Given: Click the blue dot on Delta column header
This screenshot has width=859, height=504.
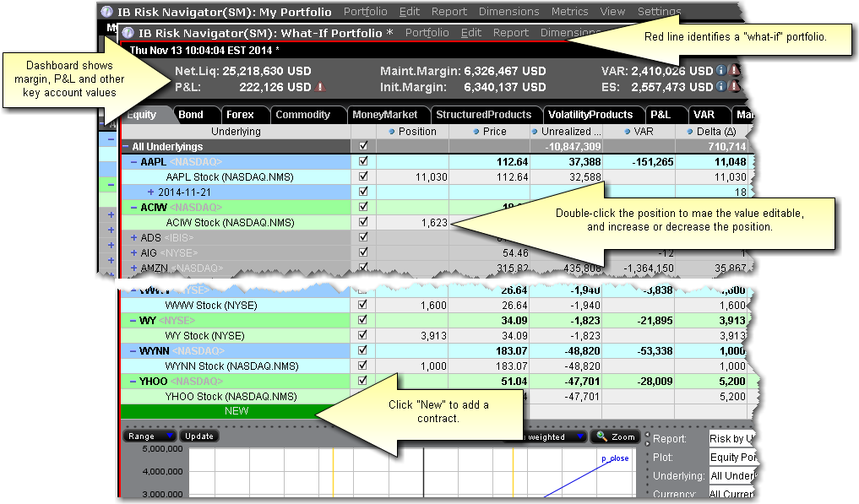Looking at the screenshot, I should pyautogui.click(x=691, y=132).
